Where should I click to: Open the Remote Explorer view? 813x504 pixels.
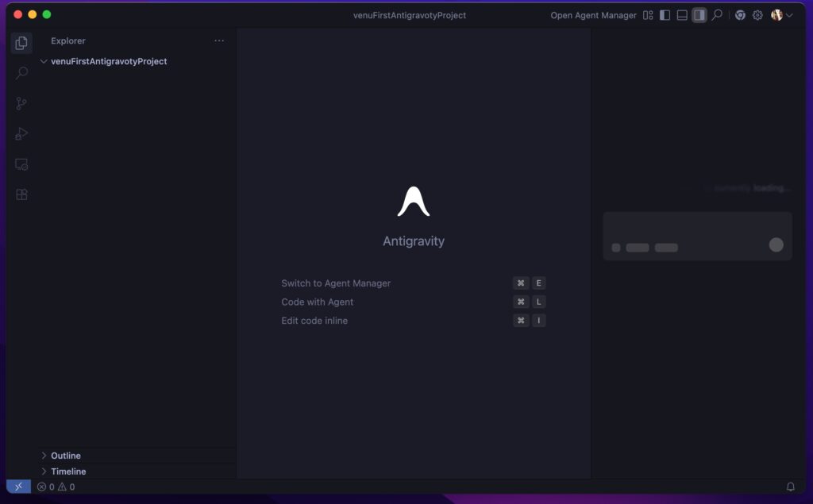[21, 164]
